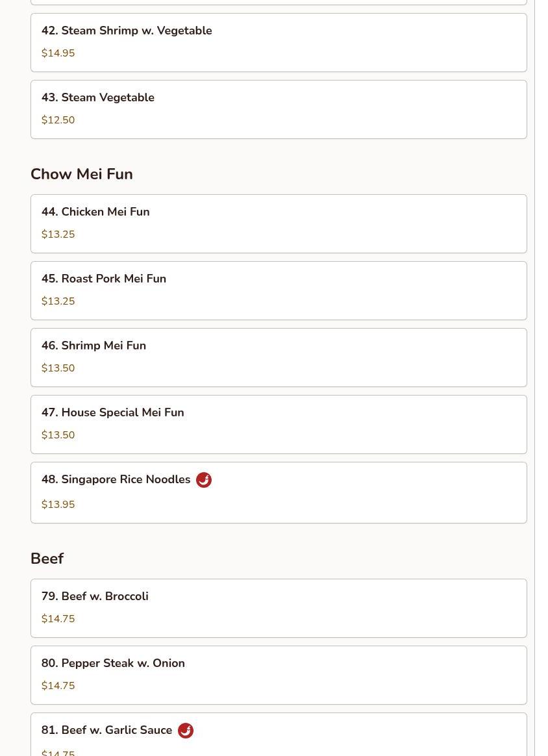
Task: Select 42. Steam Shrimp w. Vegetable item
Action: click(x=279, y=42)
